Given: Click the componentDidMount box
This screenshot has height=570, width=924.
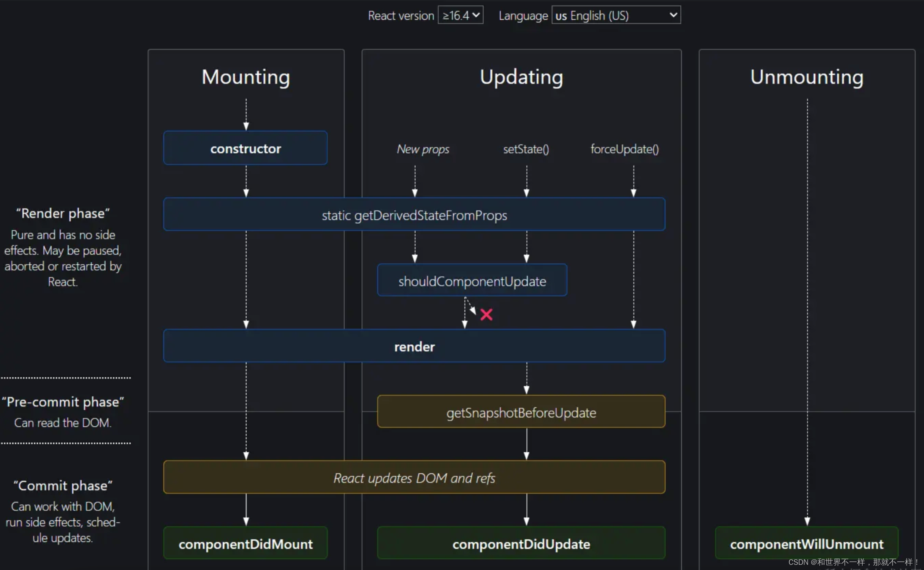Looking at the screenshot, I should click(x=245, y=544).
